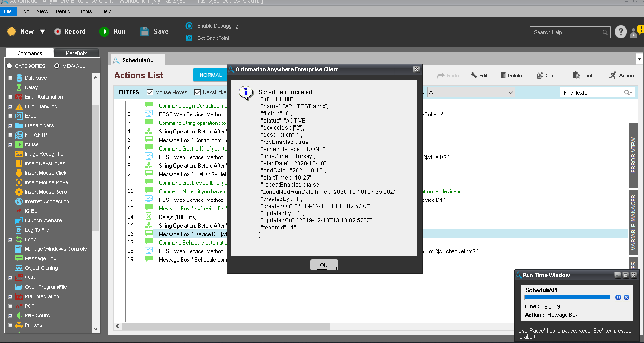This screenshot has height=343, width=644.
Task: Expand the OCR command group
Action: coord(10,277)
